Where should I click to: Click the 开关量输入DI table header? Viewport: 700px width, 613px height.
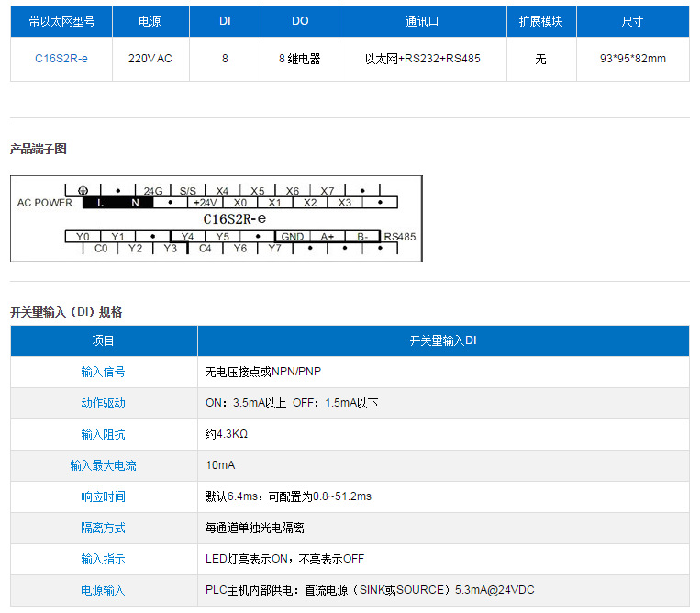click(443, 340)
